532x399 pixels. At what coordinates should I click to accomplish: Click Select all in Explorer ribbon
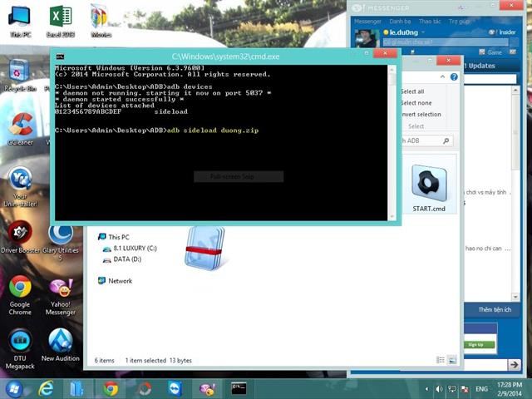[x=412, y=91]
